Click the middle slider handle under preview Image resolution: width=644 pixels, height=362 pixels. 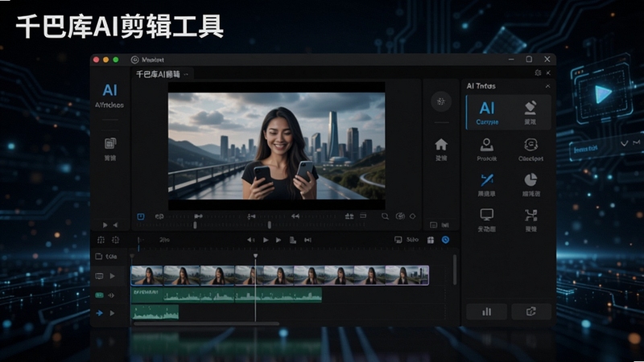(270, 225)
